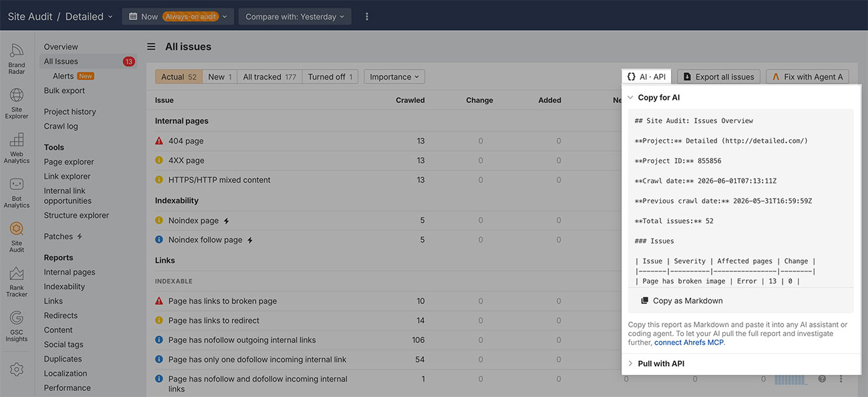Click the hamburger icon beside All issues heading
The width and height of the screenshot is (868, 397).
(x=152, y=47)
